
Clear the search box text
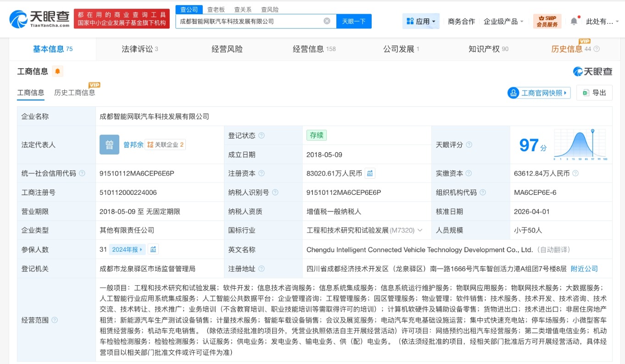click(x=327, y=21)
